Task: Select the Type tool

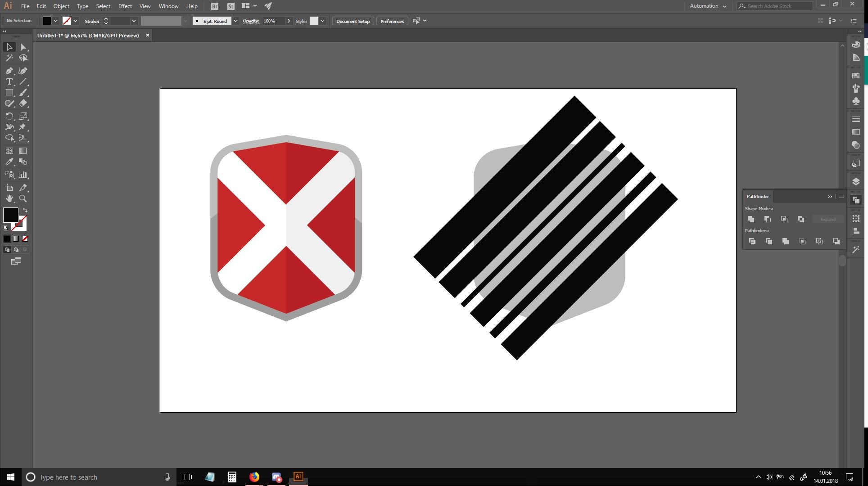Action: [x=9, y=81]
